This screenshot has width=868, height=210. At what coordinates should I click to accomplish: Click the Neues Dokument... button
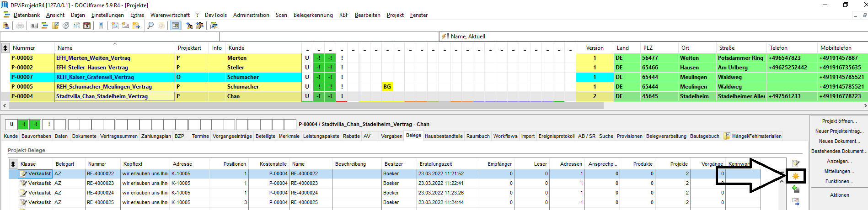tap(839, 141)
